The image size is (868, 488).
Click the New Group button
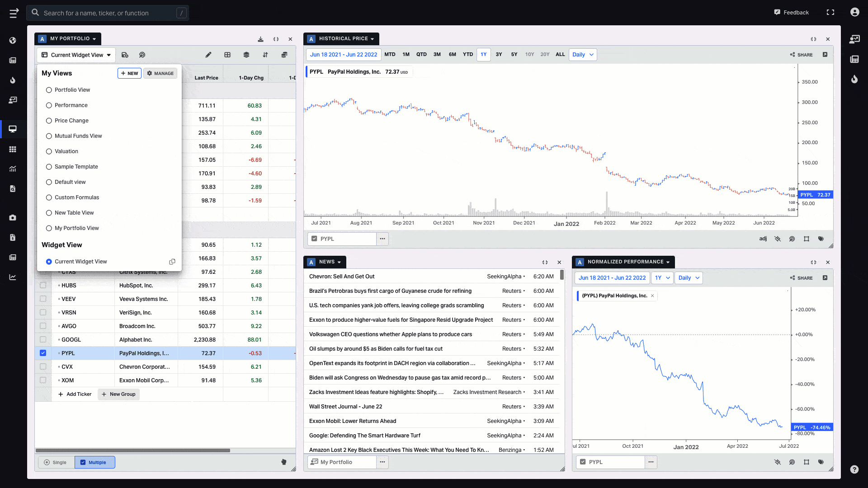[118, 394]
